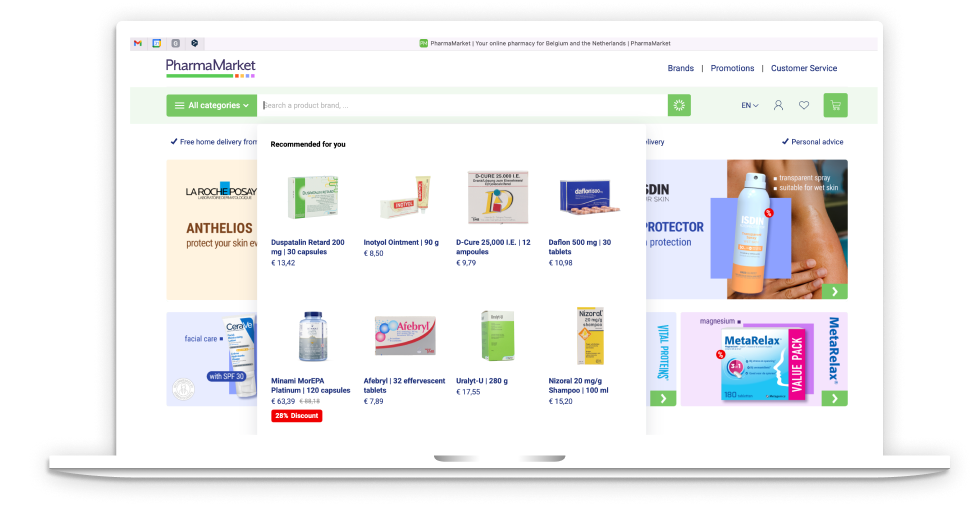
Task: Click the ISDIN banner arrow button
Action: click(835, 292)
